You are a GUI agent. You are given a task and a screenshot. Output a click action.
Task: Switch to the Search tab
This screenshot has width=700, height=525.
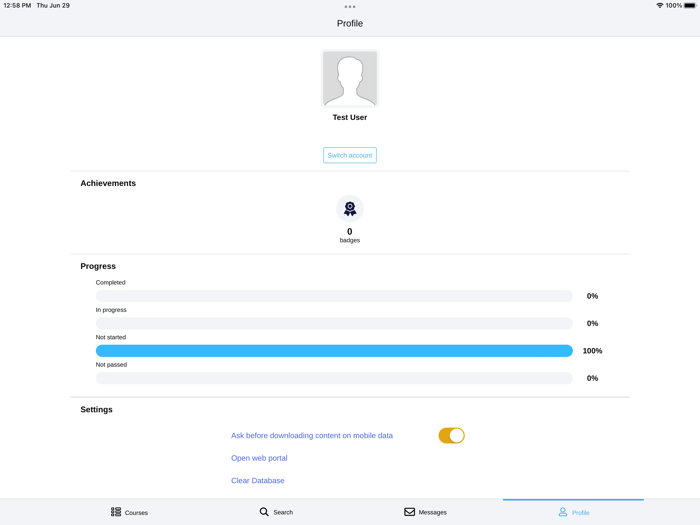[276, 512]
